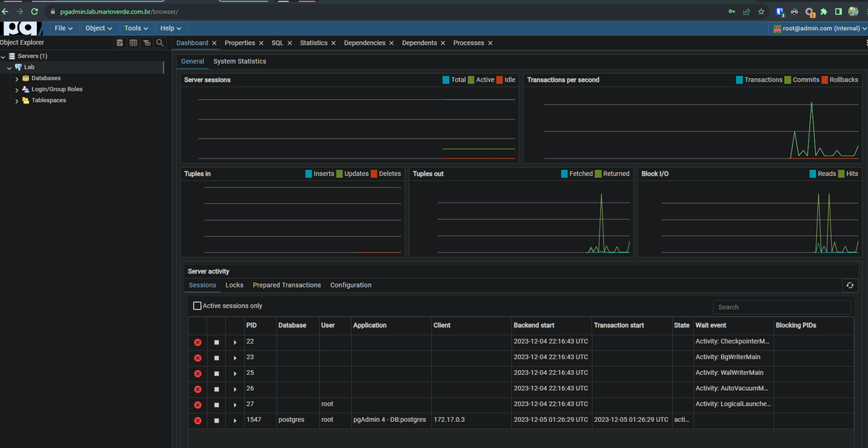Switch to the Dependencies tab
Viewport: 868px width, 448px height.
click(365, 43)
